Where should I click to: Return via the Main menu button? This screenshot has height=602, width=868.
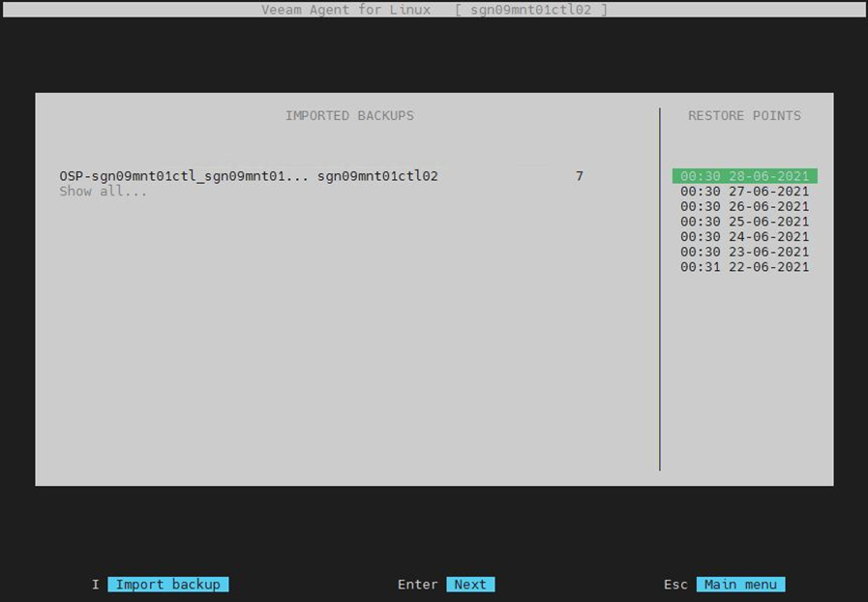pos(740,585)
